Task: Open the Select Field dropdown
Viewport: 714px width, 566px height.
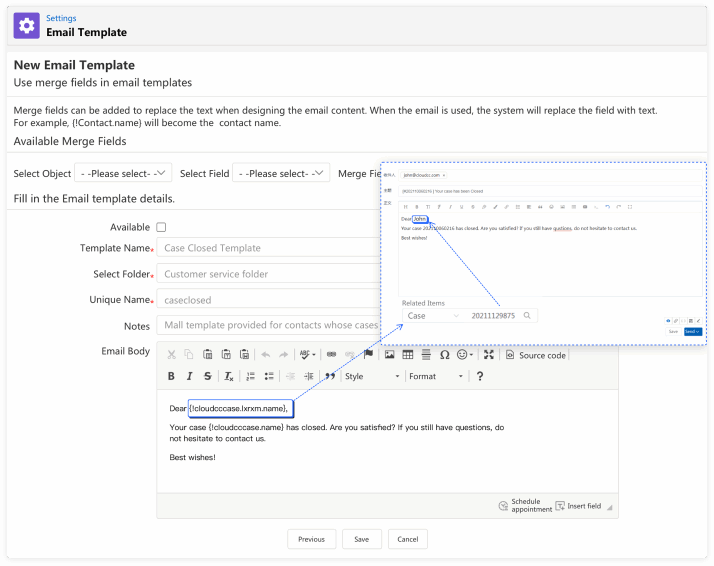Action: [281, 173]
